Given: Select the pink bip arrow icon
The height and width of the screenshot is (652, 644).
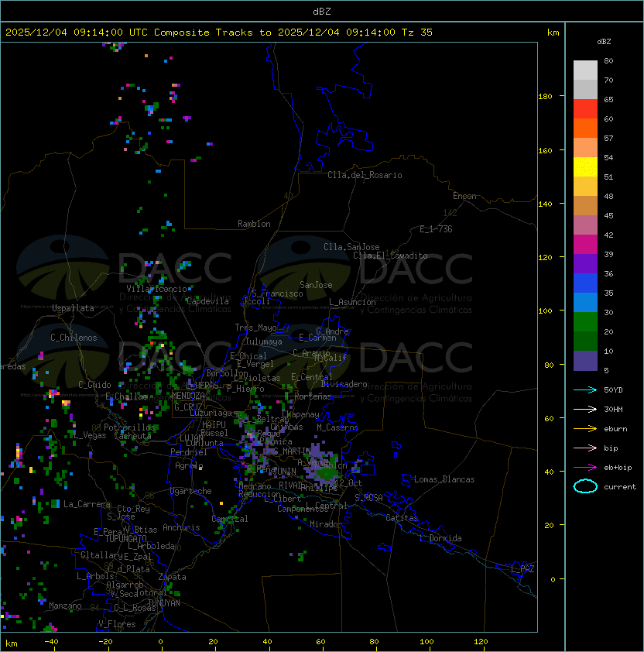Looking at the screenshot, I should point(585,448).
